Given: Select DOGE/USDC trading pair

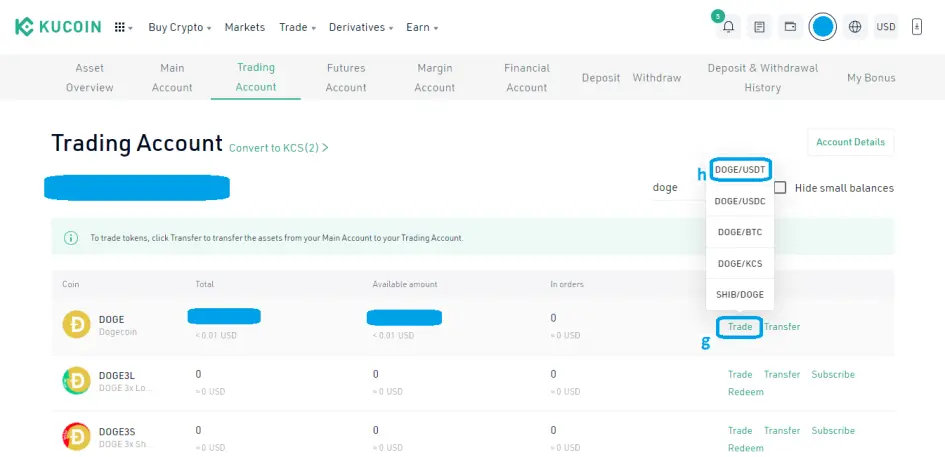Looking at the screenshot, I should (x=740, y=201).
